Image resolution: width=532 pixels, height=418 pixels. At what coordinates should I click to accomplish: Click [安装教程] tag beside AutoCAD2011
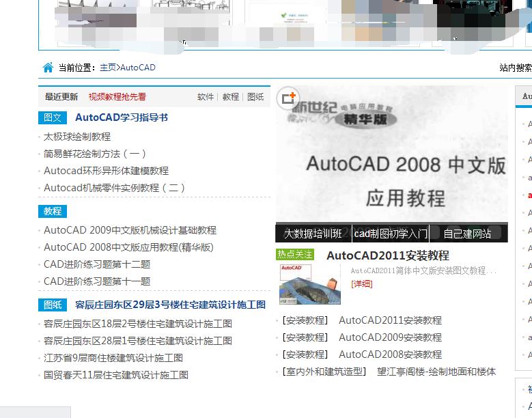point(305,320)
